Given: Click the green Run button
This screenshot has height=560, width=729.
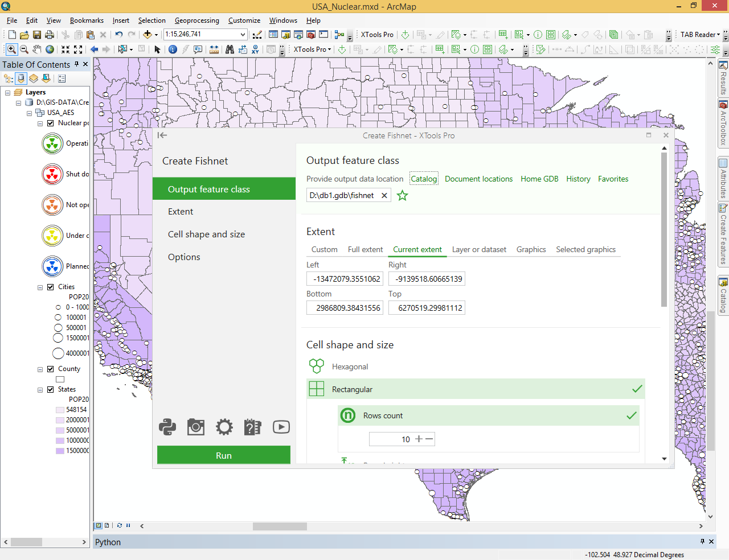Looking at the screenshot, I should (x=224, y=455).
